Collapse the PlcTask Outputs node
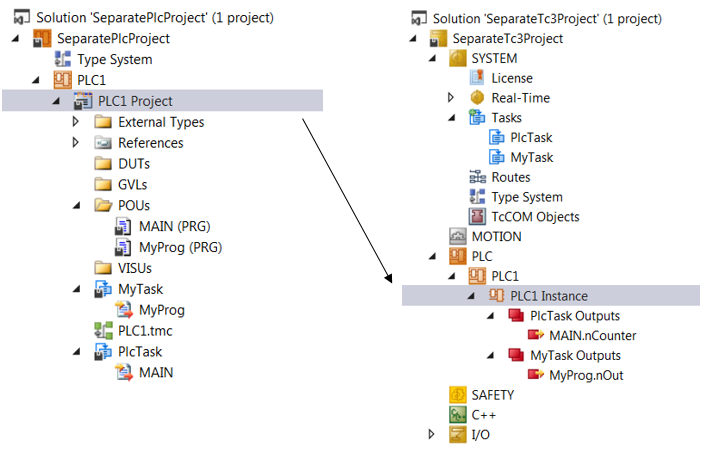 [490, 316]
